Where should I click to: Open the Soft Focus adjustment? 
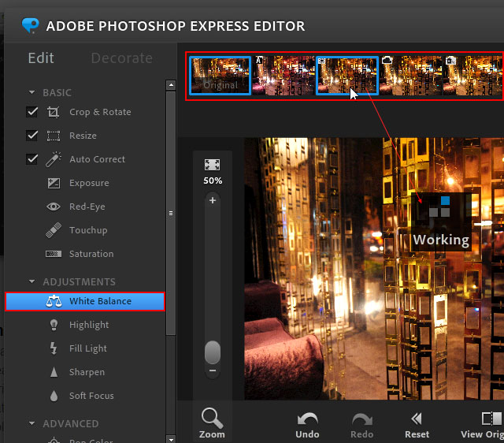91,396
